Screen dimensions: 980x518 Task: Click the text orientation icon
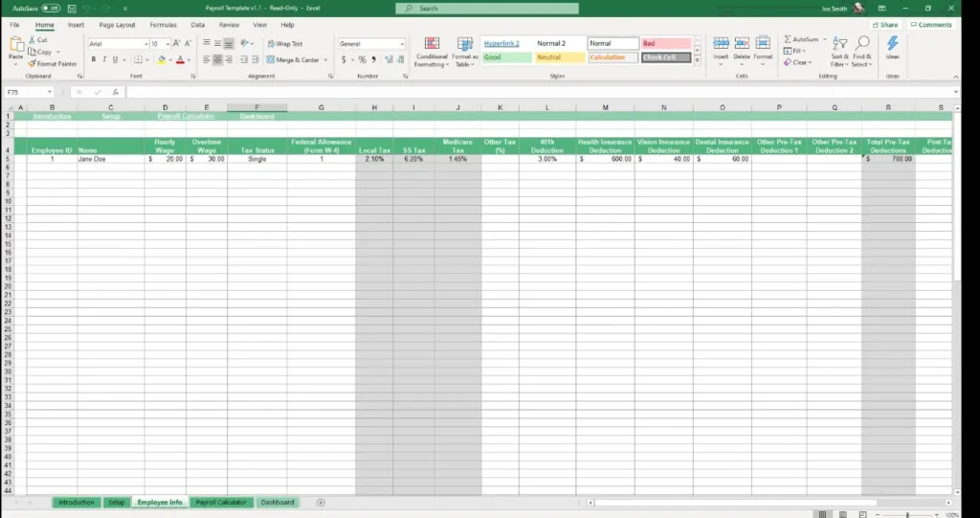246,44
